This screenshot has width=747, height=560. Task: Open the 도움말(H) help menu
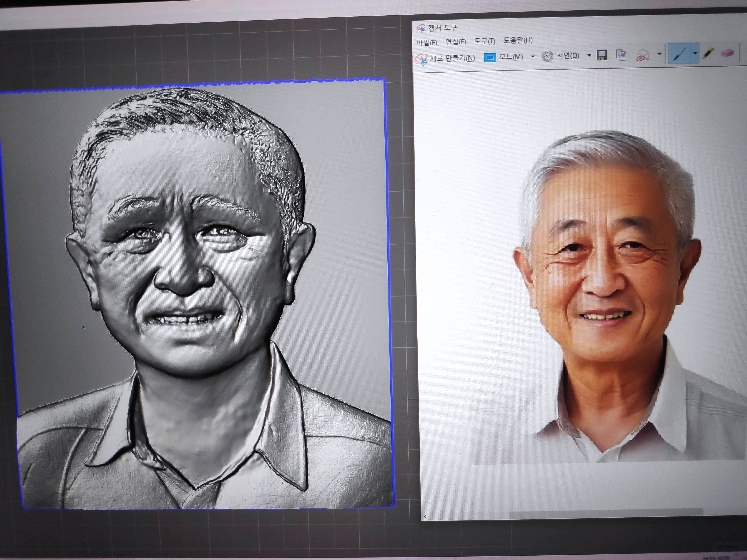(518, 41)
